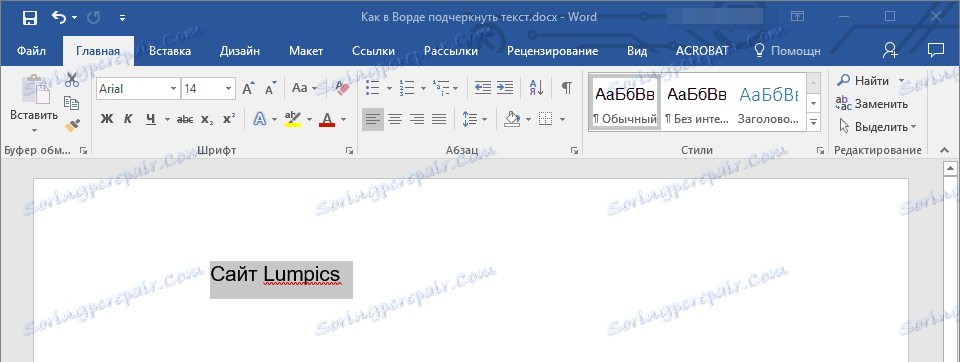Justify the text
This screenshot has height=362, width=960.
[438, 119]
